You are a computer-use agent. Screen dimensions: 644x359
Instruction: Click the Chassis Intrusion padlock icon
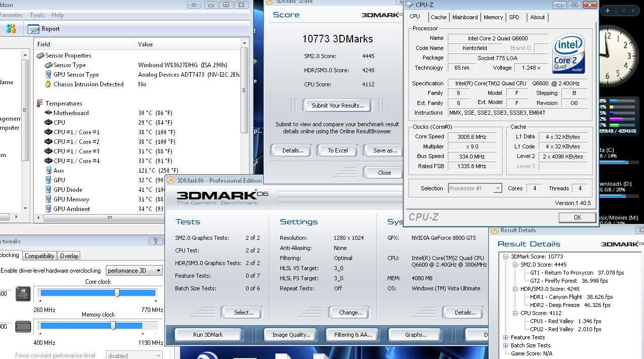(x=48, y=84)
